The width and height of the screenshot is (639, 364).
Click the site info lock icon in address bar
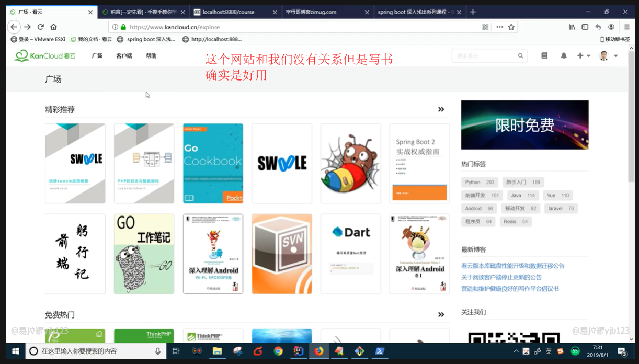(123, 27)
